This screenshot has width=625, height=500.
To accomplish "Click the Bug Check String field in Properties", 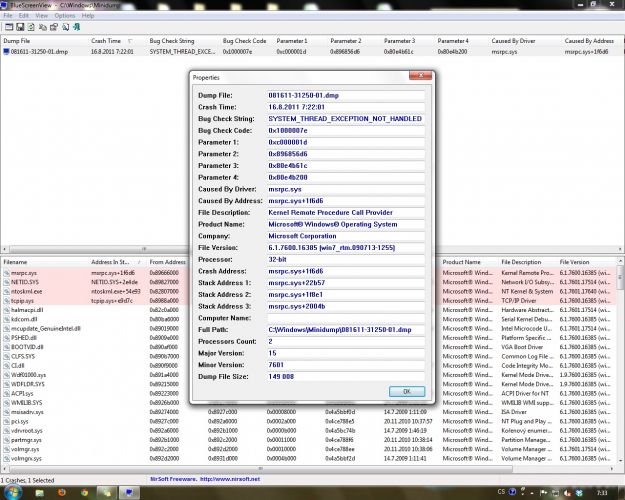I will (x=346, y=119).
